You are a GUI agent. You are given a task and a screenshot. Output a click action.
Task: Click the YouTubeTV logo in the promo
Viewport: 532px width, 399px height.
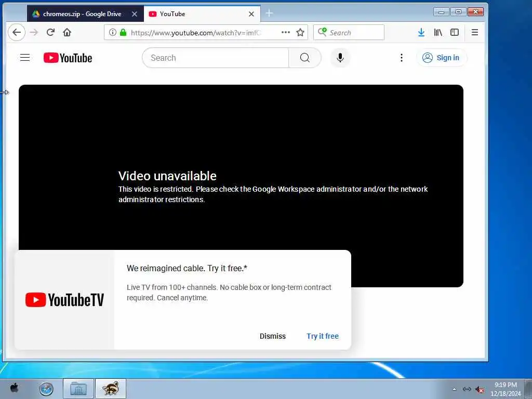pyautogui.click(x=64, y=300)
